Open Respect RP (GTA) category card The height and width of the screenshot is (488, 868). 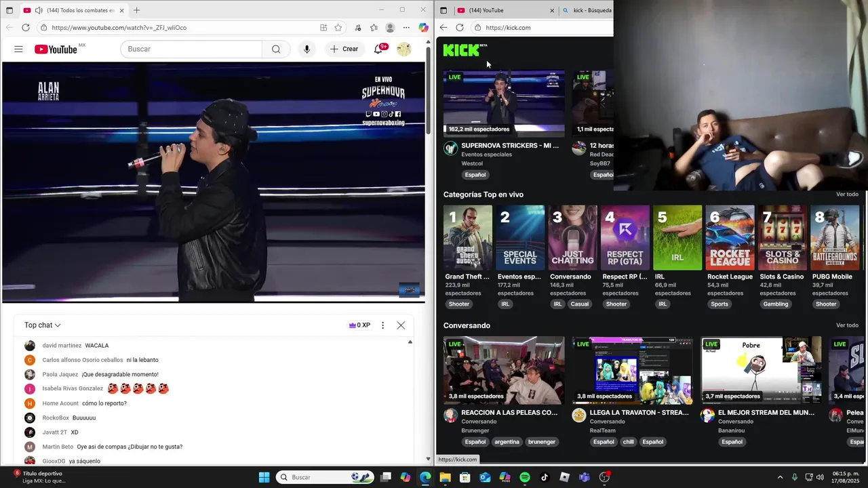[625, 238]
